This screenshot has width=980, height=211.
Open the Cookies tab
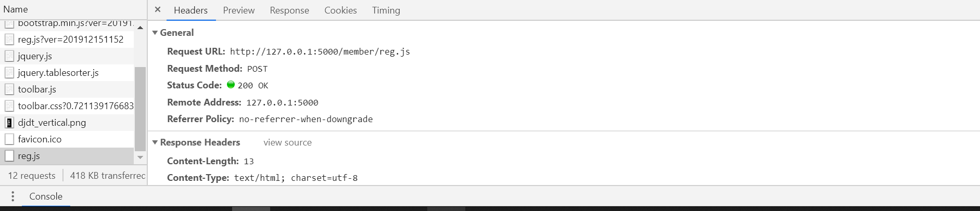(x=340, y=10)
